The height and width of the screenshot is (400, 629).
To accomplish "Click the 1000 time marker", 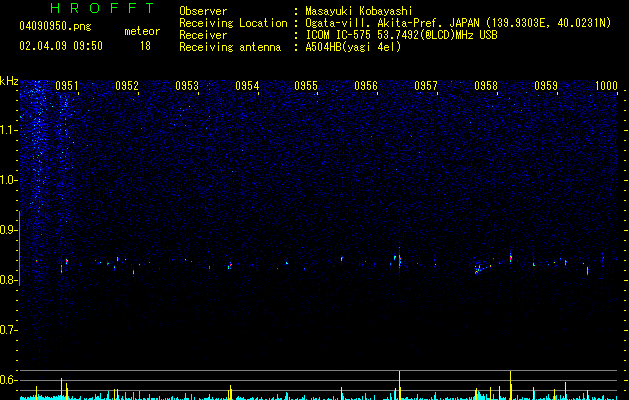I will (606, 85).
